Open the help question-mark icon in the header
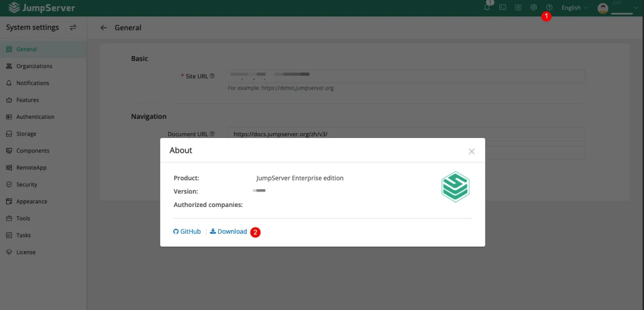 549,7
